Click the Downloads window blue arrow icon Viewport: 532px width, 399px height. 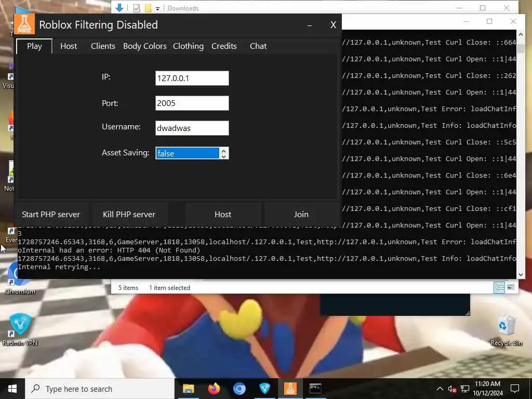(x=119, y=8)
